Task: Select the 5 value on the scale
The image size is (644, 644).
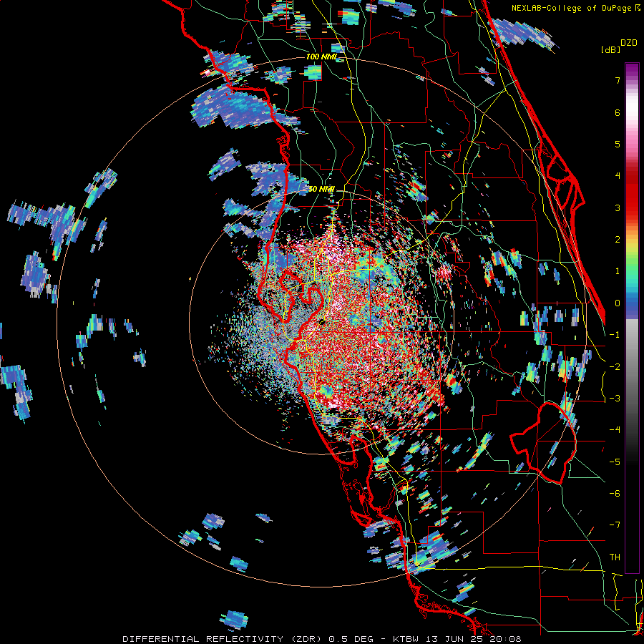Action: [618, 144]
